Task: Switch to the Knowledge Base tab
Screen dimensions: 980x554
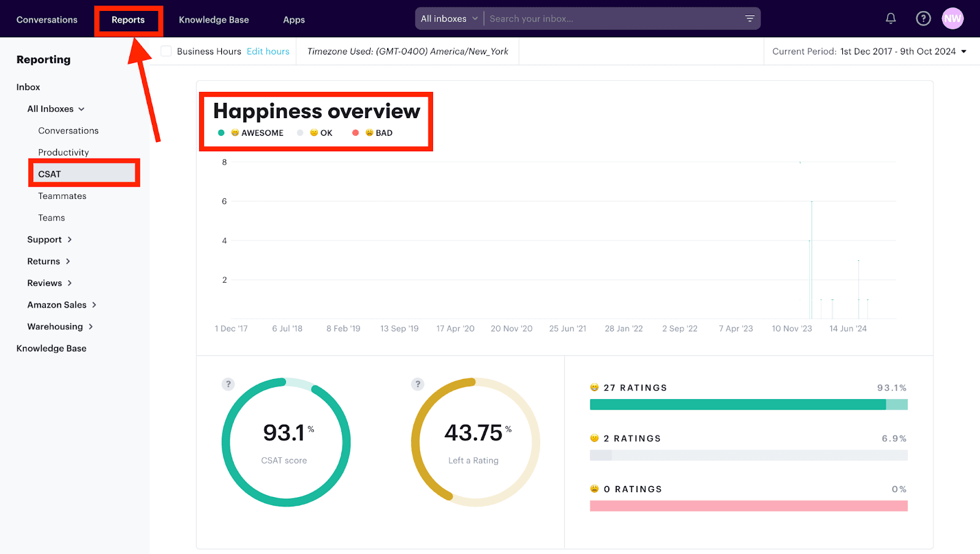Action: pos(213,19)
